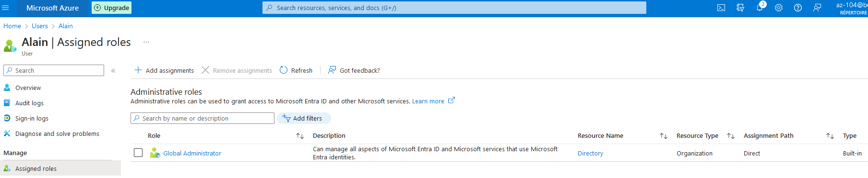Image resolution: width=868 pixels, height=178 pixels.
Task: Collapse the left sidebar with the double chevron
Action: [113, 71]
